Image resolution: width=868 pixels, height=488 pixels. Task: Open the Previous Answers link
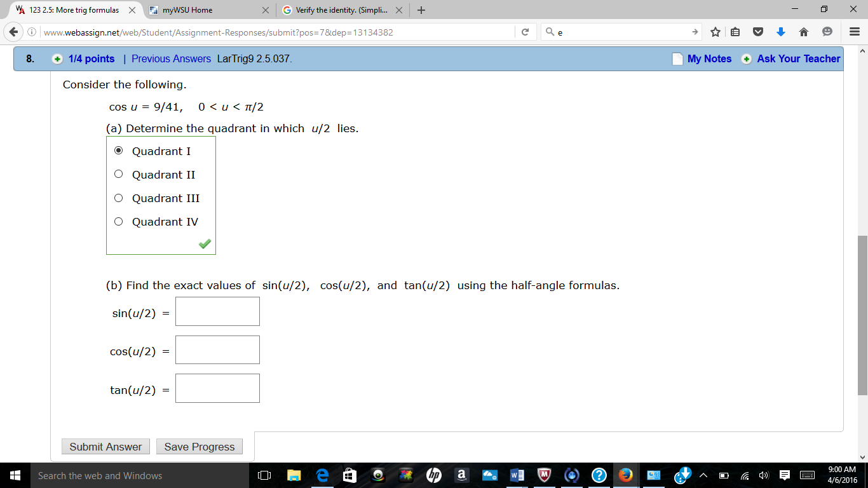170,58
